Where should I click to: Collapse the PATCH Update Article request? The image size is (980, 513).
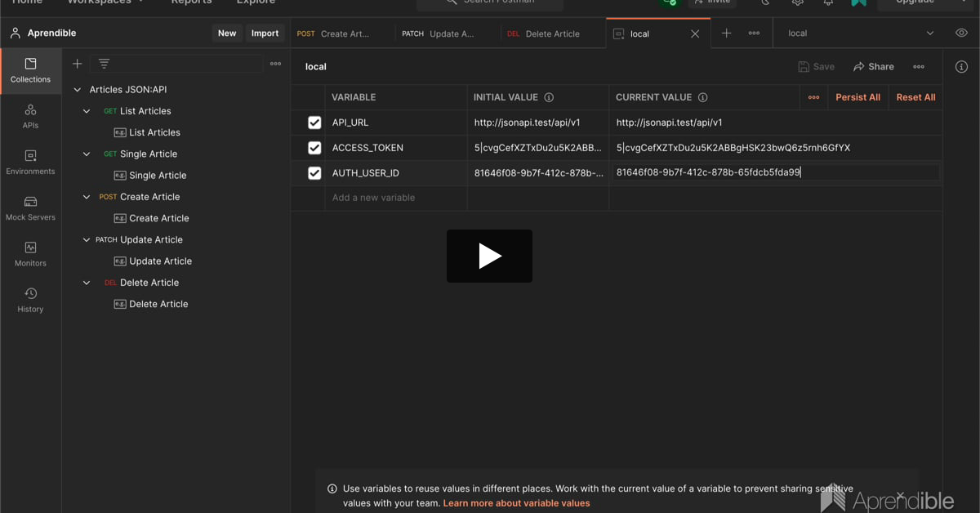(x=87, y=239)
